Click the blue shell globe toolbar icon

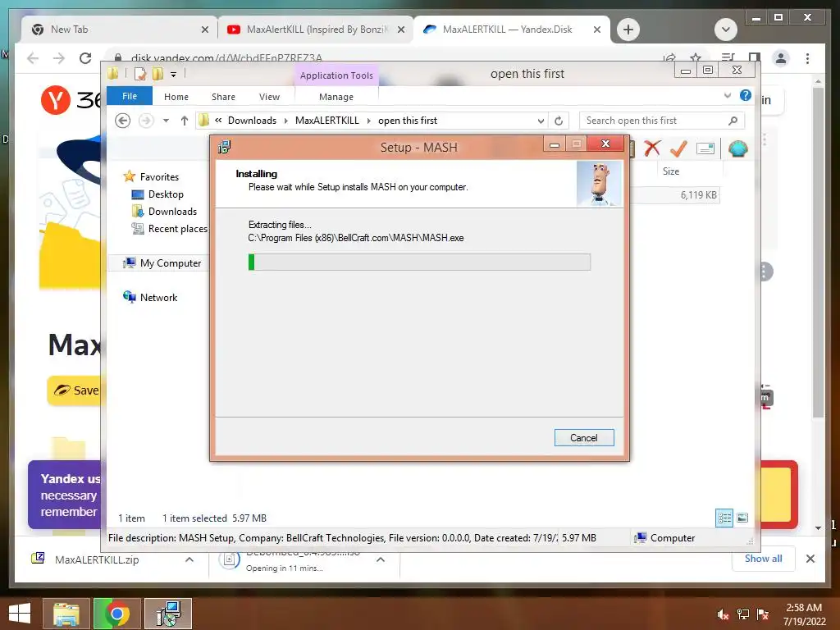click(737, 148)
